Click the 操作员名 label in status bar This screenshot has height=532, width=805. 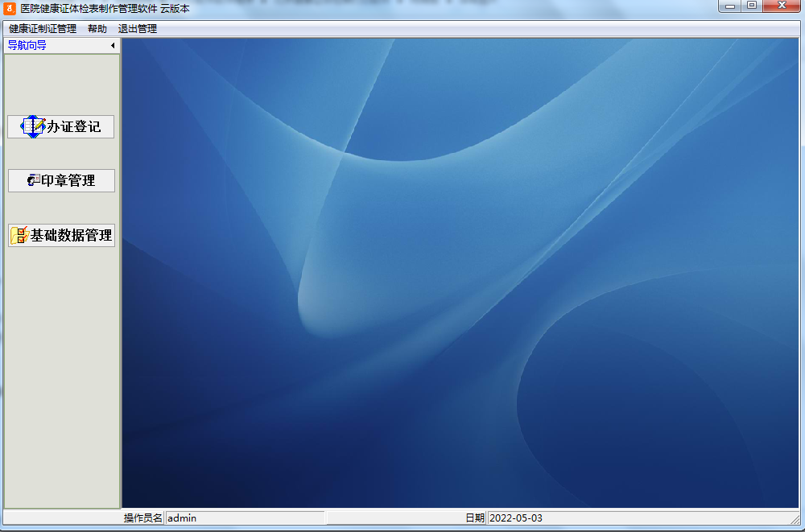pyautogui.click(x=142, y=518)
